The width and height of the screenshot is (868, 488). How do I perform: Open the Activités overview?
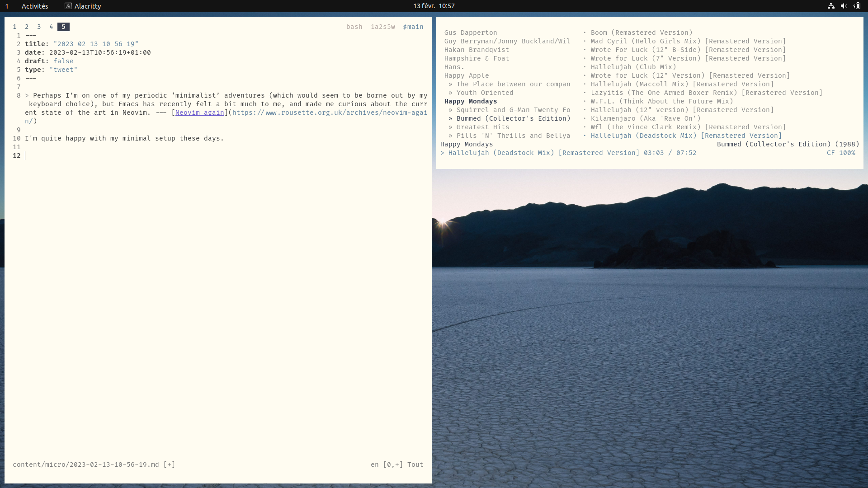pos(35,6)
